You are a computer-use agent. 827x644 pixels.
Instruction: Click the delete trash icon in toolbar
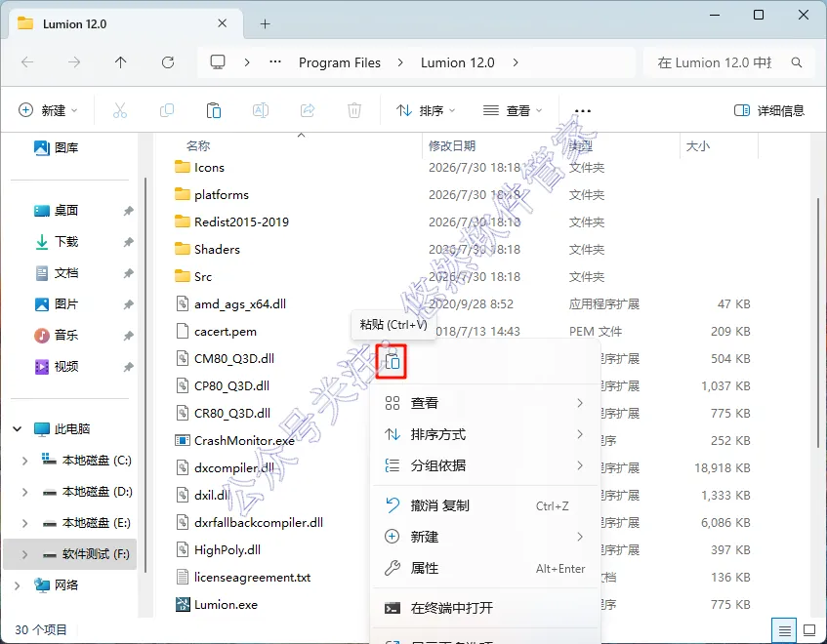[x=354, y=110]
